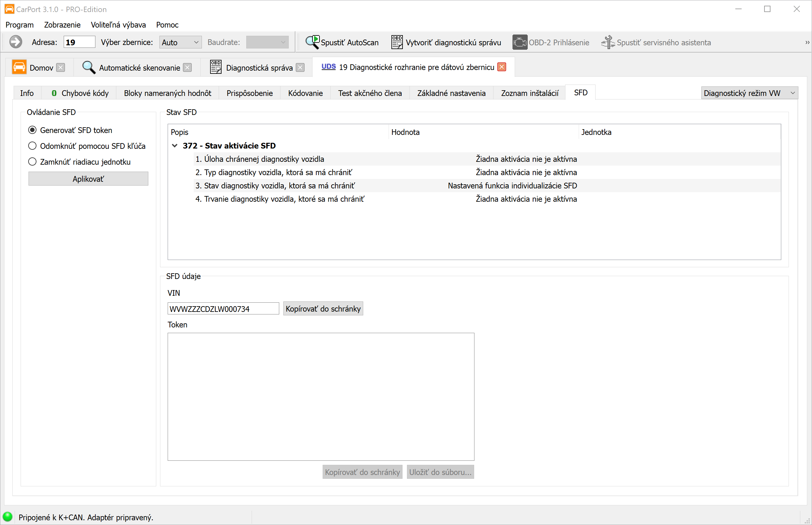The width and height of the screenshot is (812, 525).
Task: Open toolbar overflow chevron at right
Action: (807, 42)
